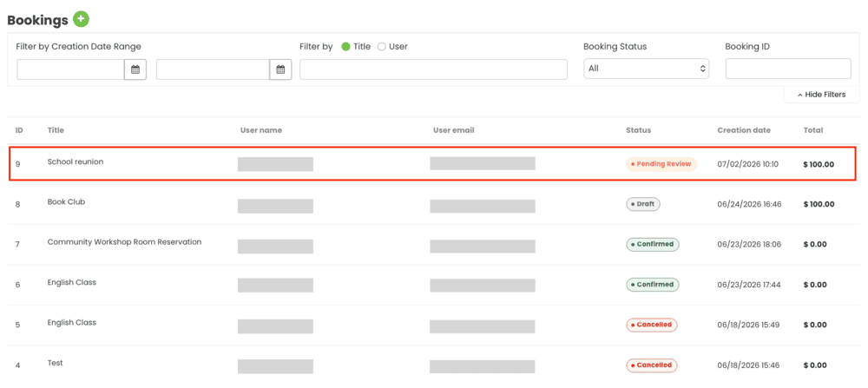868x388 pixels.
Task: Select the Title filter radio button
Action: click(346, 47)
